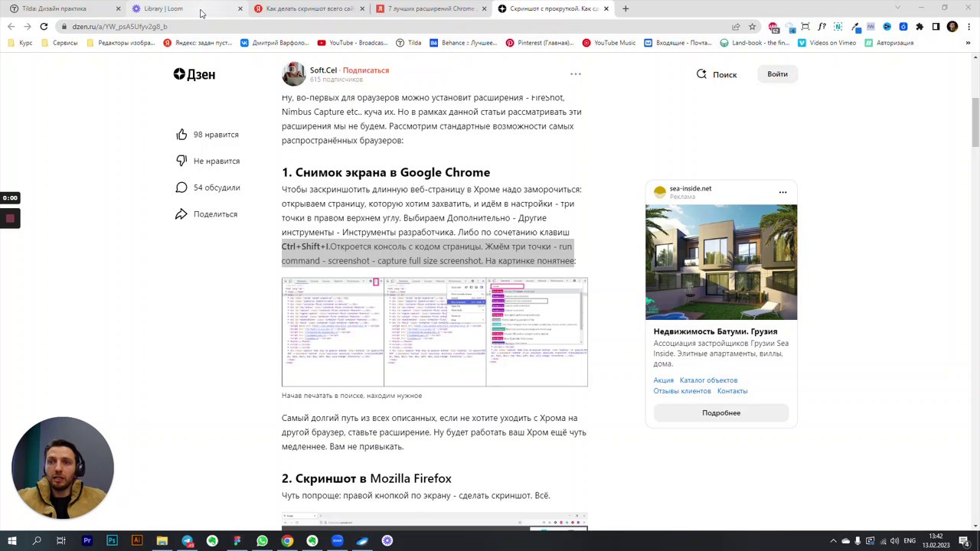Open Premiere Pro from taskbar
Image resolution: width=980 pixels, height=551 pixels.
point(87,541)
